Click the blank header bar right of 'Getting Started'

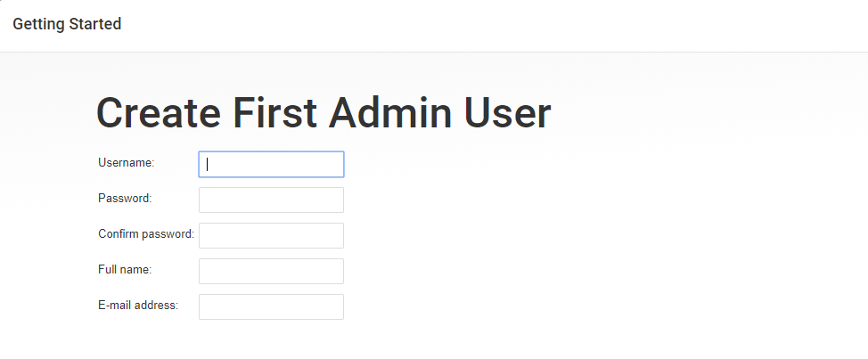pyautogui.click(x=490, y=25)
